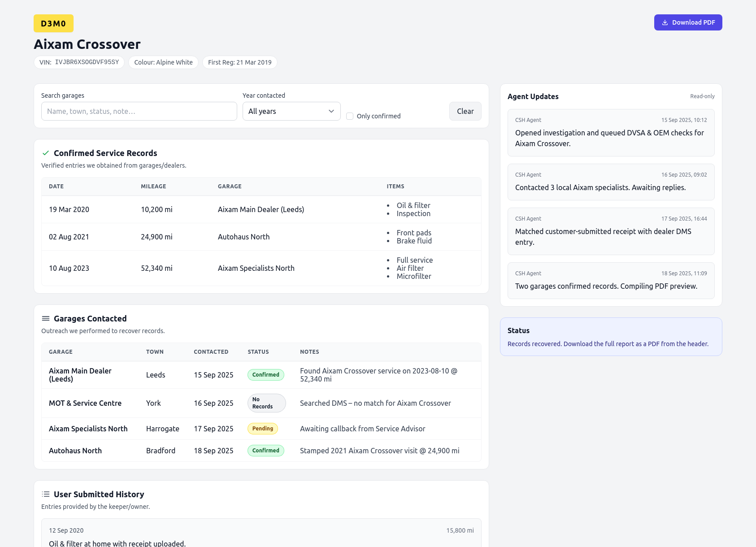
Task: Select the Status panel heading
Action: tap(518, 330)
